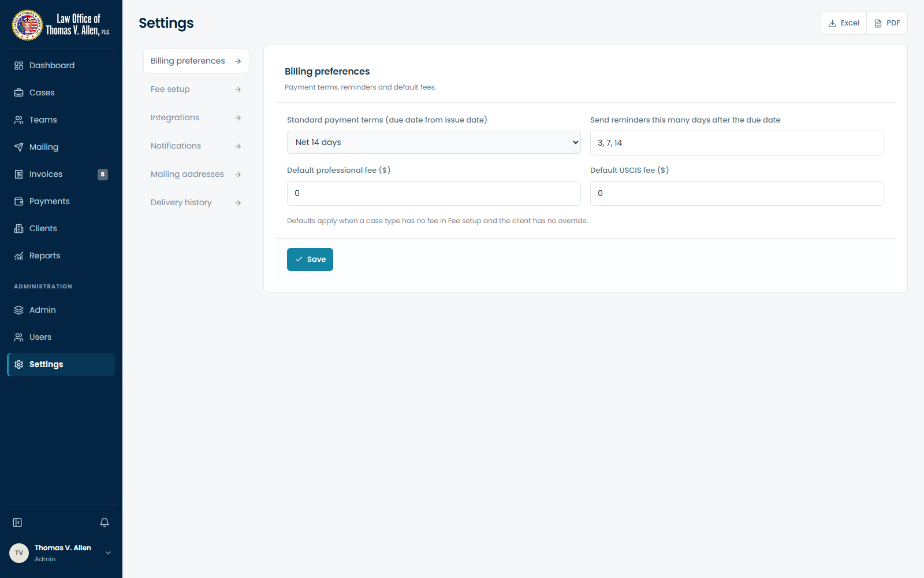Click the Payments wallet icon
Image resolution: width=924 pixels, height=578 pixels.
(18, 201)
